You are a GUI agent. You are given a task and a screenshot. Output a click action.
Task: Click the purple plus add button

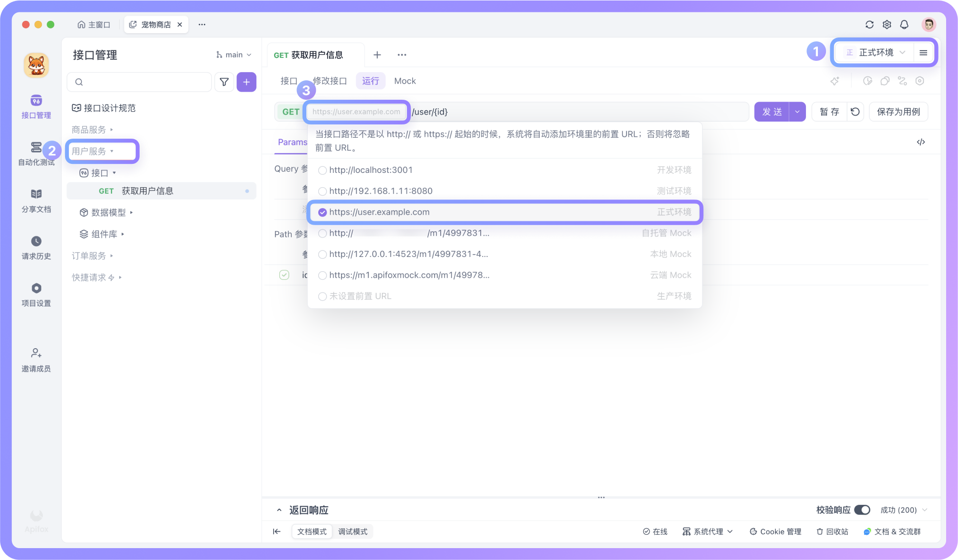(x=247, y=82)
